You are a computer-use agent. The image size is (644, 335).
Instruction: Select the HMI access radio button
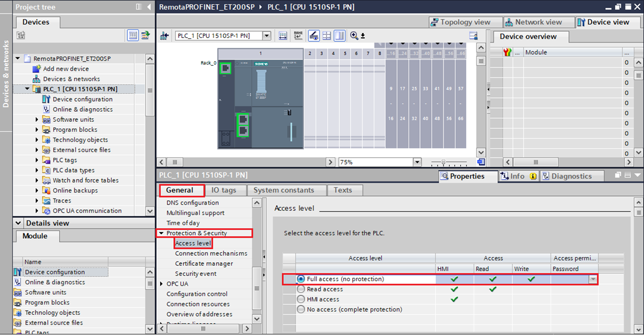coord(302,300)
